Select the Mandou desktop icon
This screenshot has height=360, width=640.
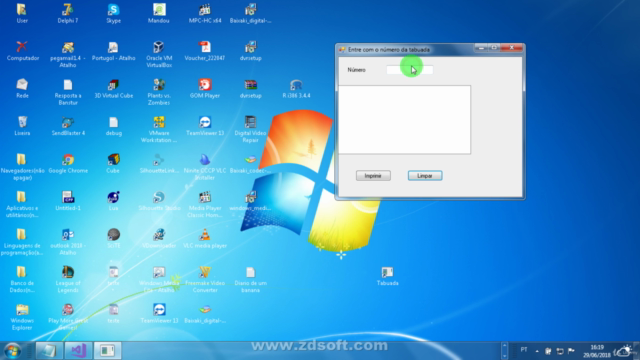click(159, 13)
